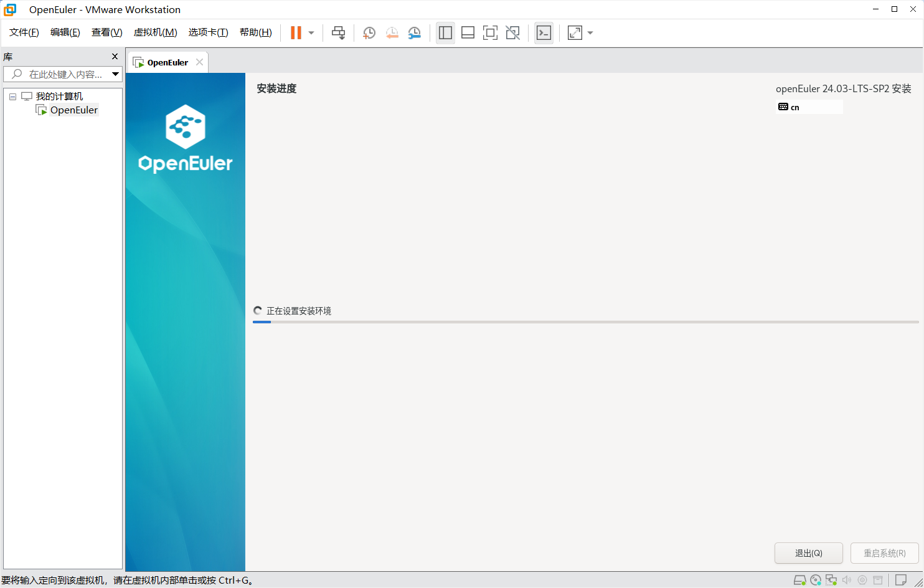Image resolution: width=924 pixels, height=588 pixels.
Task: Click the CD/DVD drive status icon
Action: pyautogui.click(x=816, y=580)
